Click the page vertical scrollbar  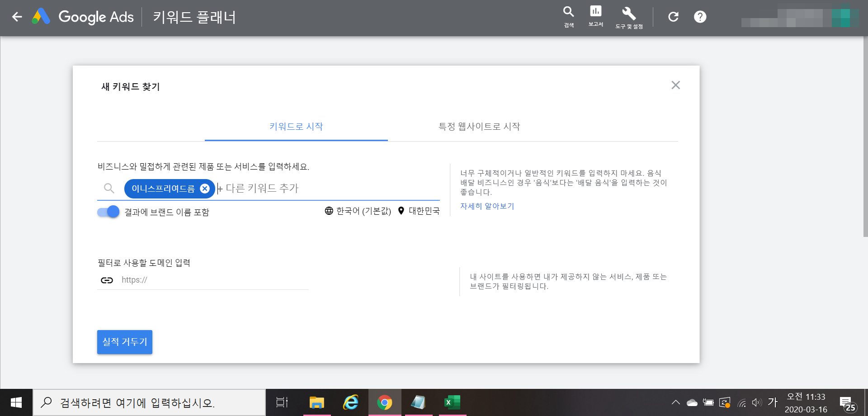pos(865,137)
